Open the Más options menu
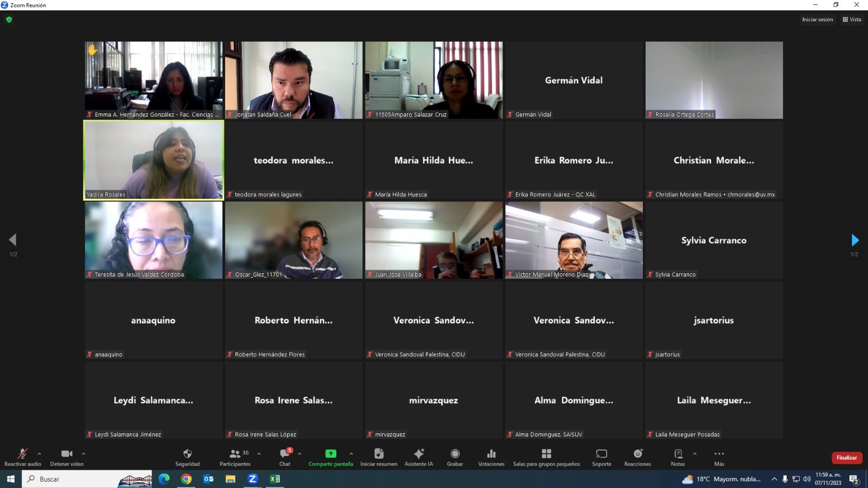868x488 pixels. [719, 454]
